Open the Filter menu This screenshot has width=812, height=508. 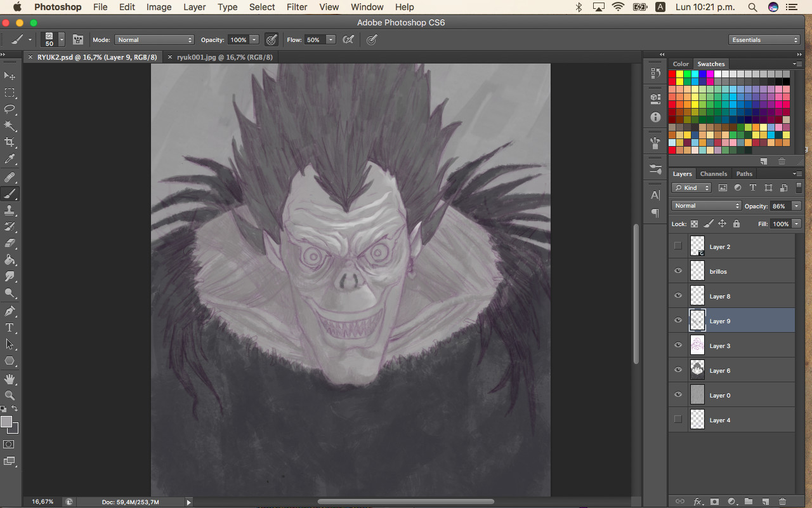click(297, 7)
